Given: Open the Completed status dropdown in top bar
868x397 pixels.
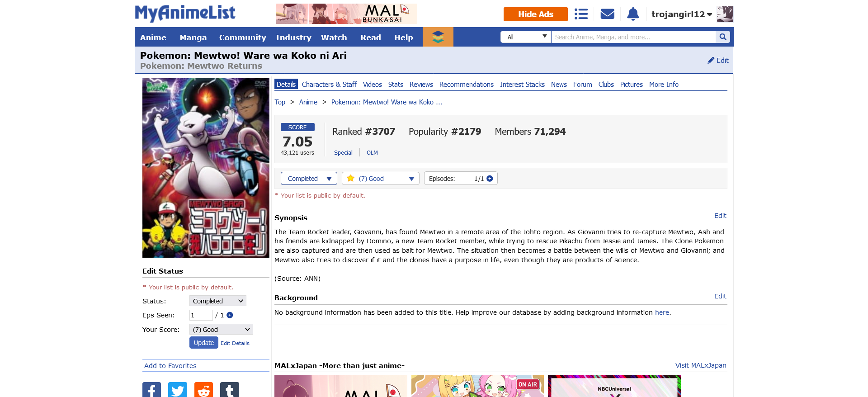Looking at the screenshot, I should click(x=309, y=179).
